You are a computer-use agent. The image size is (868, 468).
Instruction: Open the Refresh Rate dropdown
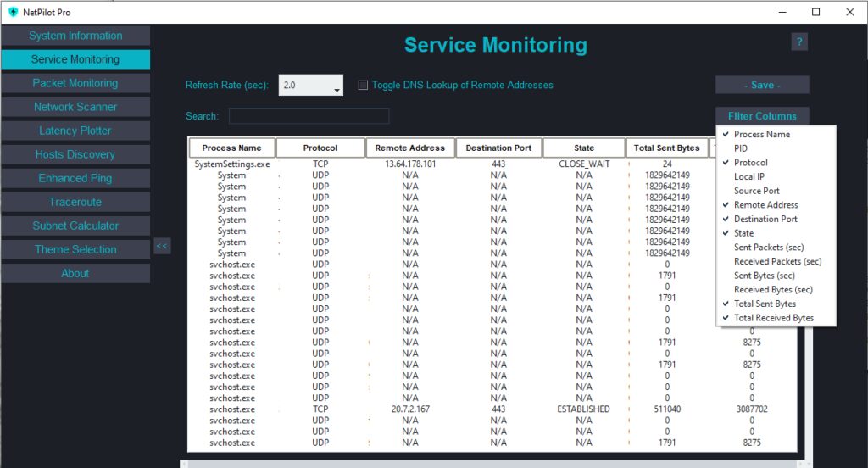310,86
